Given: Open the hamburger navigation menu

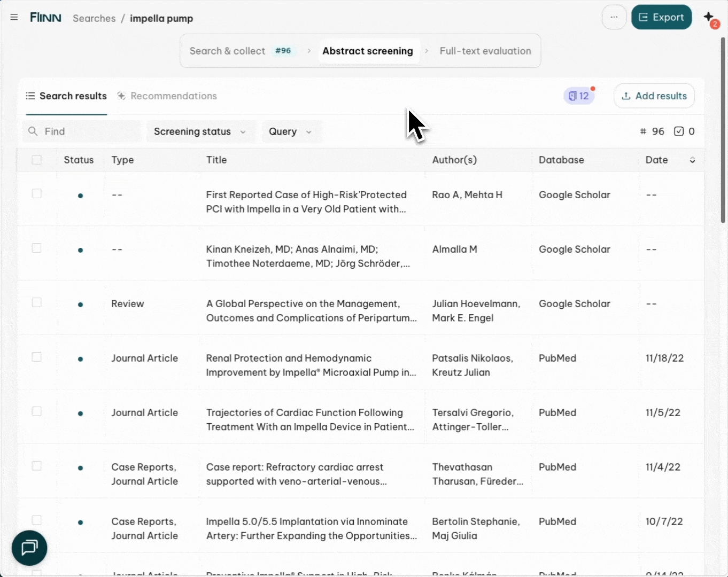Looking at the screenshot, I should pyautogui.click(x=14, y=18).
